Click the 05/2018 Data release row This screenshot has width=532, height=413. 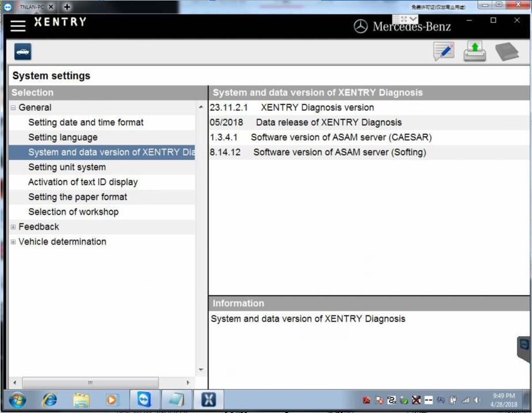(x=369, y=122)
